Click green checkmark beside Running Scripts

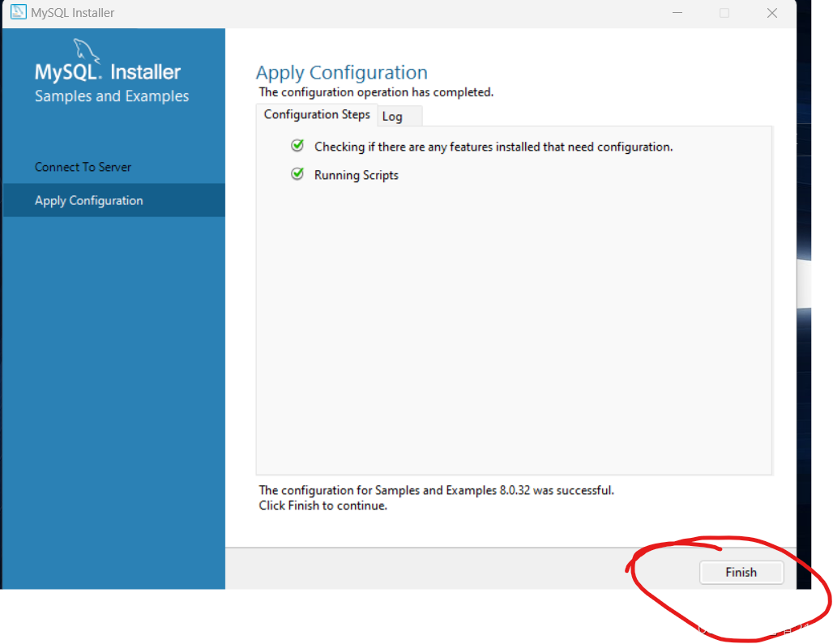tap(297, 173)
